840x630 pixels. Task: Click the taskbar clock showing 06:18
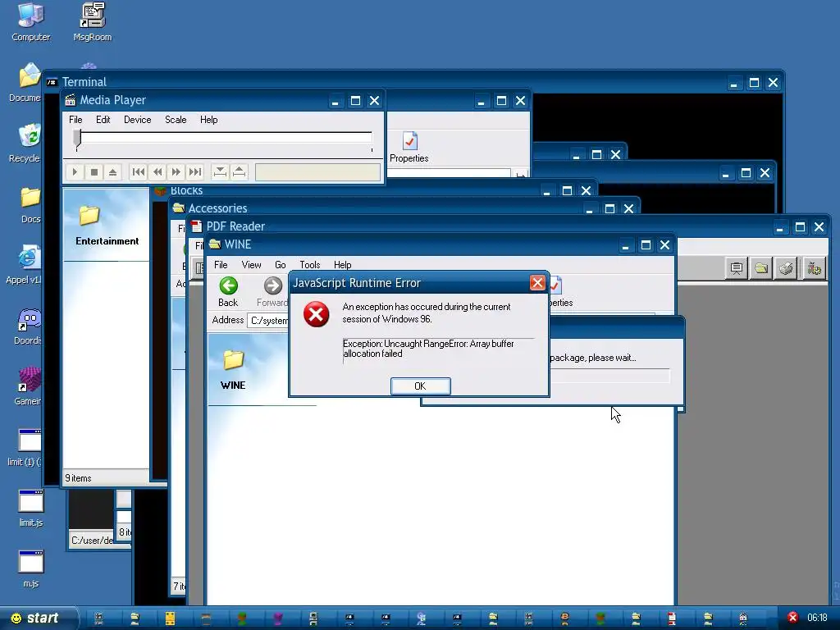[818, 618]
